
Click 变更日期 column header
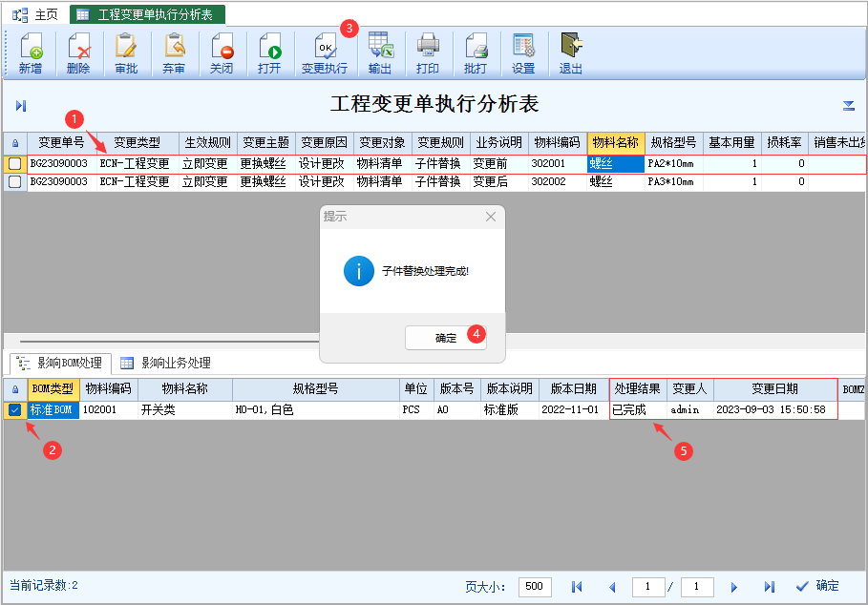point(775,389)
